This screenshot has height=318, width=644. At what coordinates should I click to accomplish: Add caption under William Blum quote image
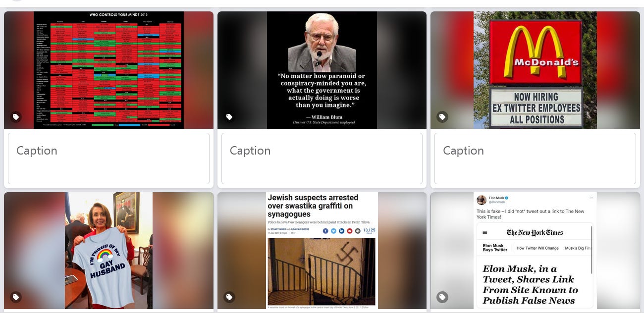click(322, 159)
